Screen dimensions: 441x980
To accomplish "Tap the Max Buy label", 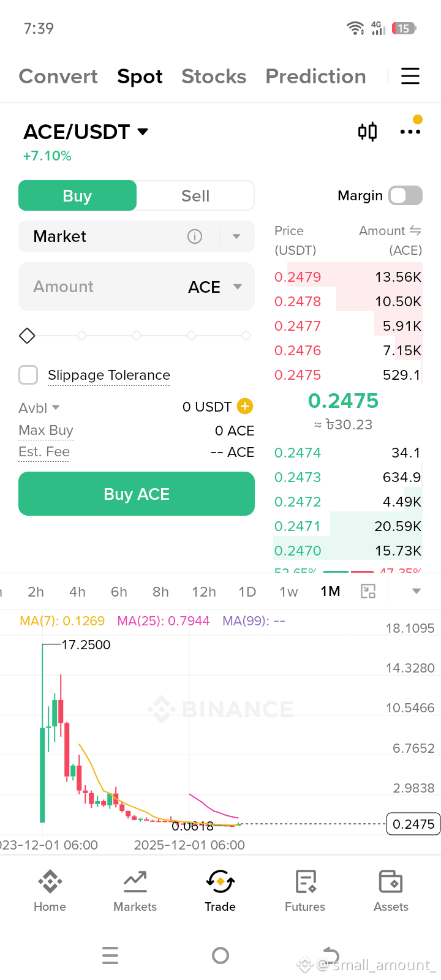I will pos(46,430).
